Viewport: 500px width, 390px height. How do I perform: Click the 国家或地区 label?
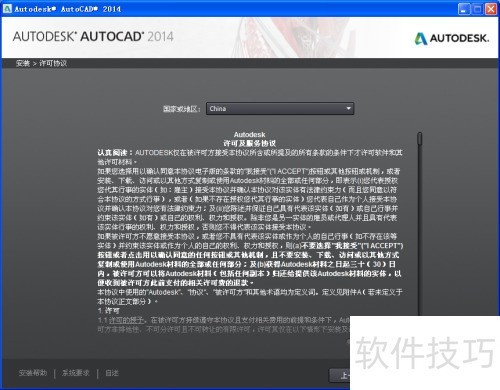(182, 109)
